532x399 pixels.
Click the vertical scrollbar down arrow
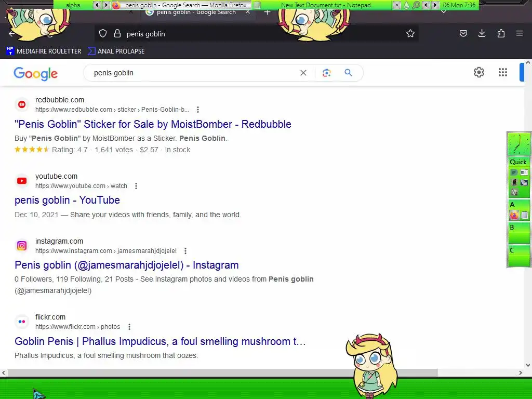click(528, 365)
